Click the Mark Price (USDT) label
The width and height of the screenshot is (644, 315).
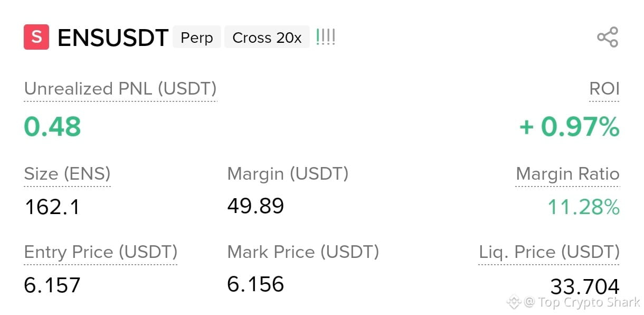coord(303,252)
